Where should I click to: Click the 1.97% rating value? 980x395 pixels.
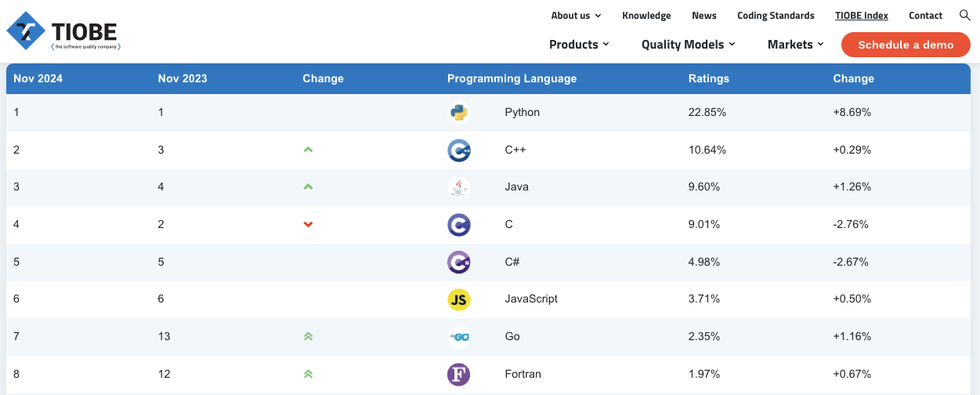(704, 374)
